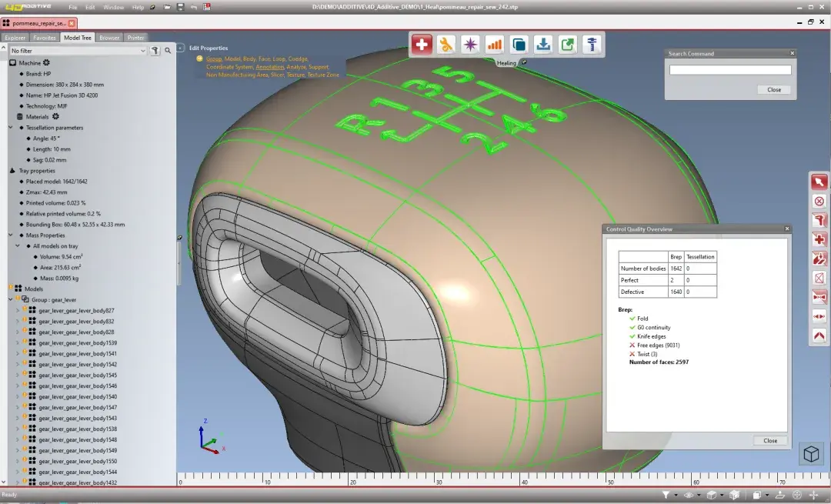Screen dimensions: 831x504
Task: Expand the gear_lever_gear_lever_body827 tree node
Action: [18, 310]
